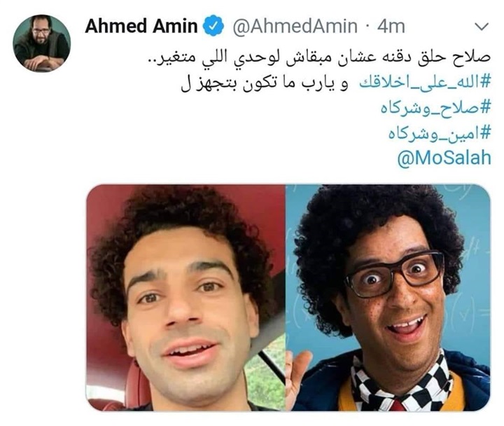
Task: View the right photo with glasses
Action: point(388,298)
